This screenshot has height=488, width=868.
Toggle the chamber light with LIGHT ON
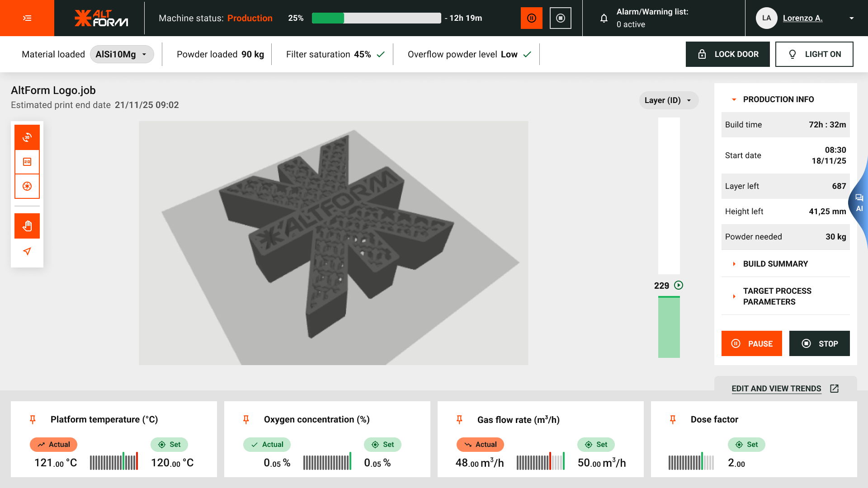click(x=814, y=54)
